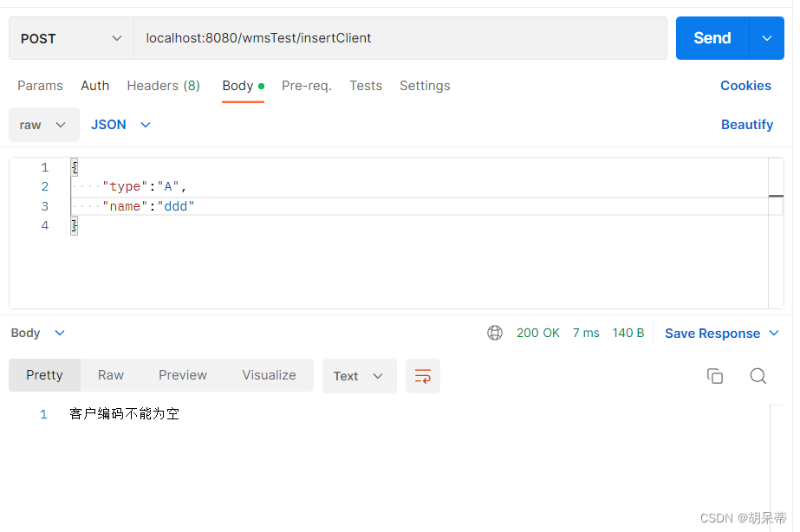Copy the response with the copy icon
The image size is (800, 532).
click(715, 376)
